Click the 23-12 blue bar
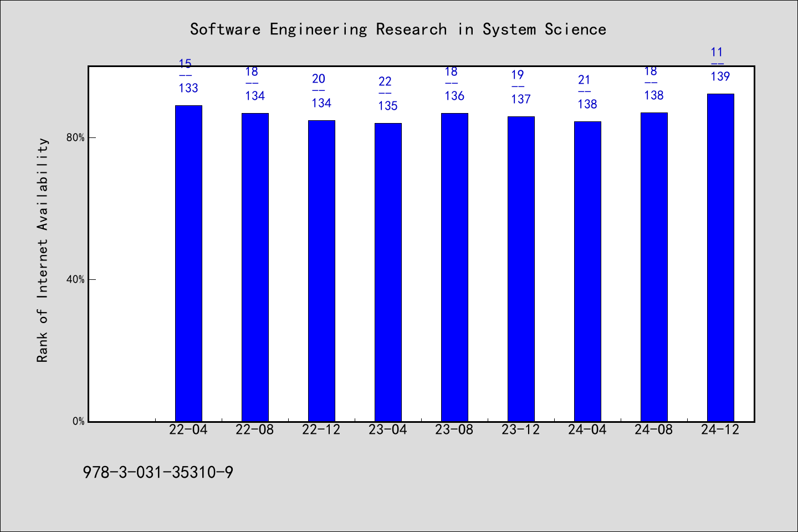This screenshot has width=798, height=532. point(521,269)
